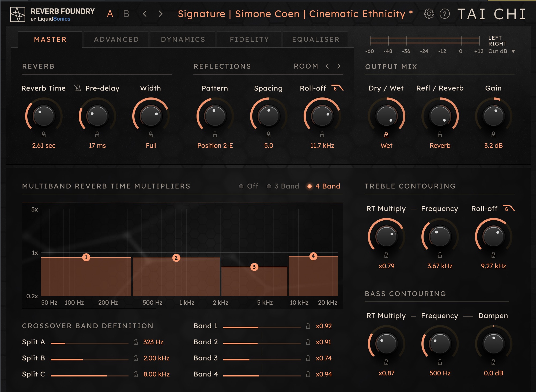Click the Reflections Roll-off filter slope icon
This screenshot has height=392, width=536.
pyautogui.click(x=337, y=88)
